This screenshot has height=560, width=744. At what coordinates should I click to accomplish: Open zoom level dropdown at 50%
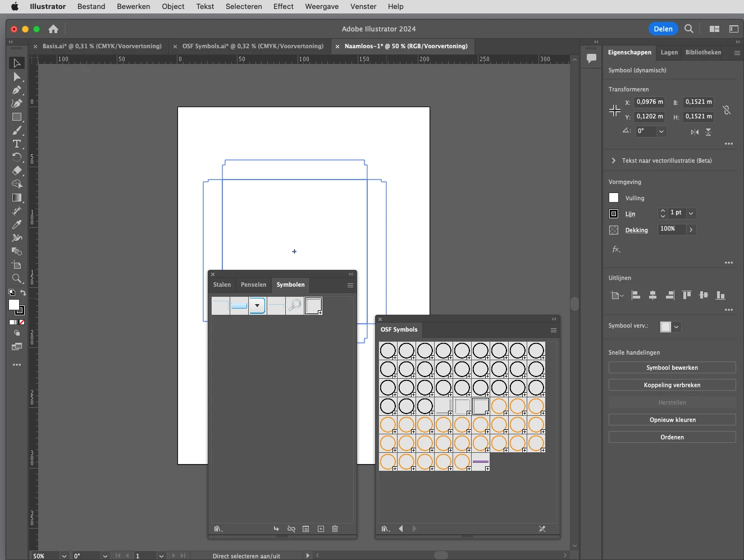(64, 556)
